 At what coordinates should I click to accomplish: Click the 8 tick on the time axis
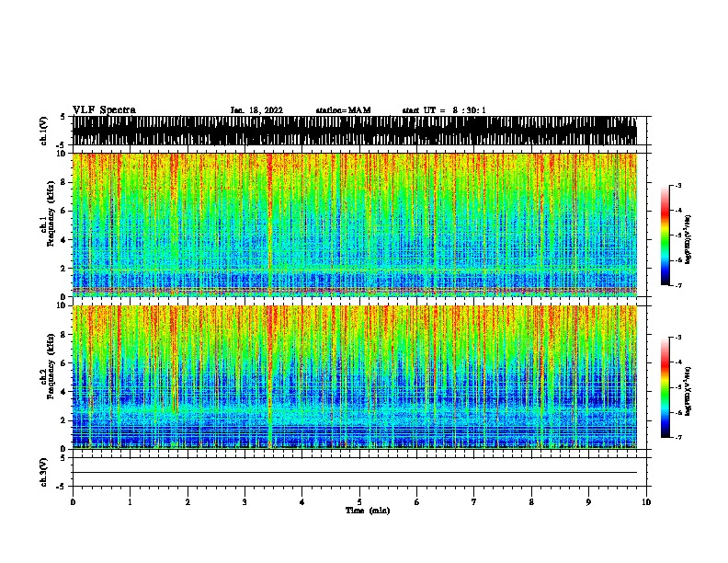coord(531,502)
